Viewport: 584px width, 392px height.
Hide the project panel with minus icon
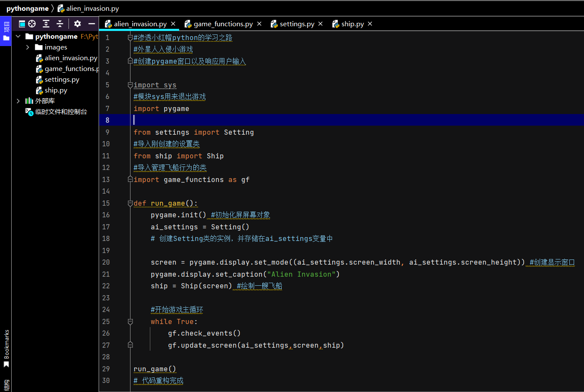(x=92, y=24)
